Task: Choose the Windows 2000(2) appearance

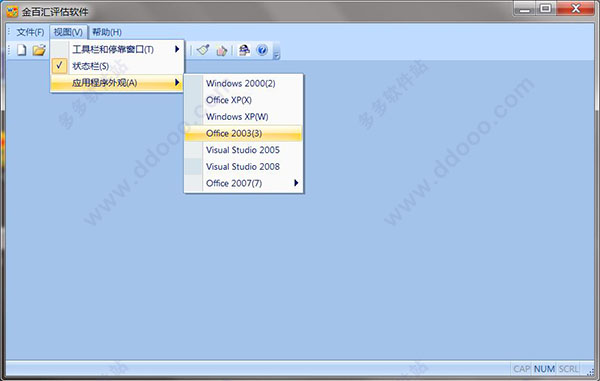Action: [x=244, y=83]
